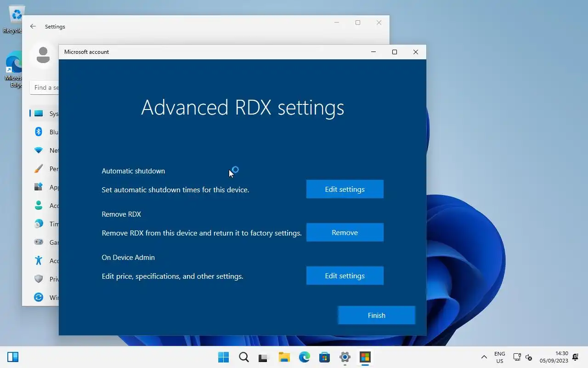Open the Widgets panel on the taskbar
The height and width of the screenshot is (368, 588).
click(13, 357)
